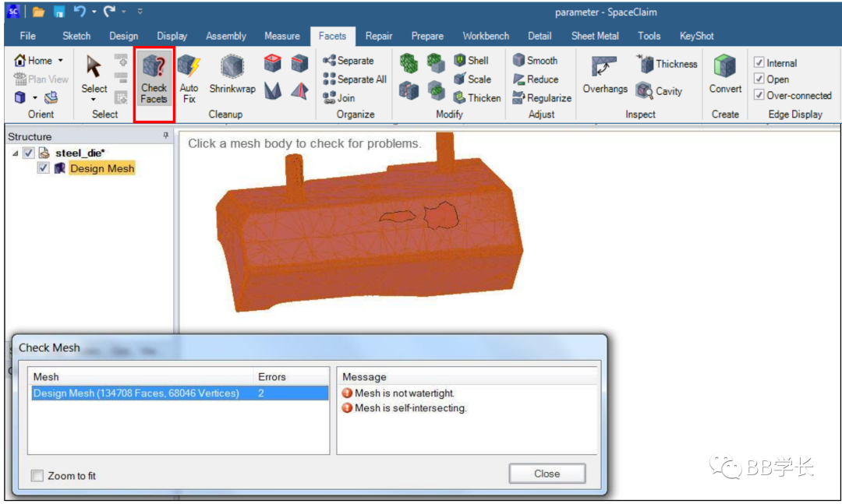Click the Separate tool

coord(348,61)
